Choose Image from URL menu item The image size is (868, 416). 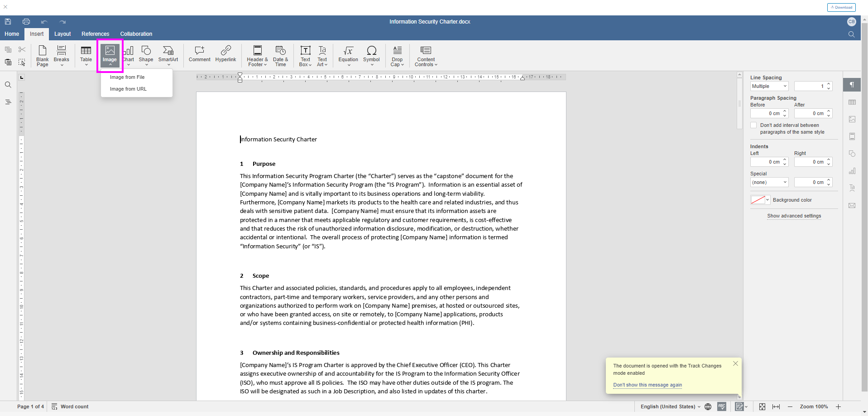137,89
